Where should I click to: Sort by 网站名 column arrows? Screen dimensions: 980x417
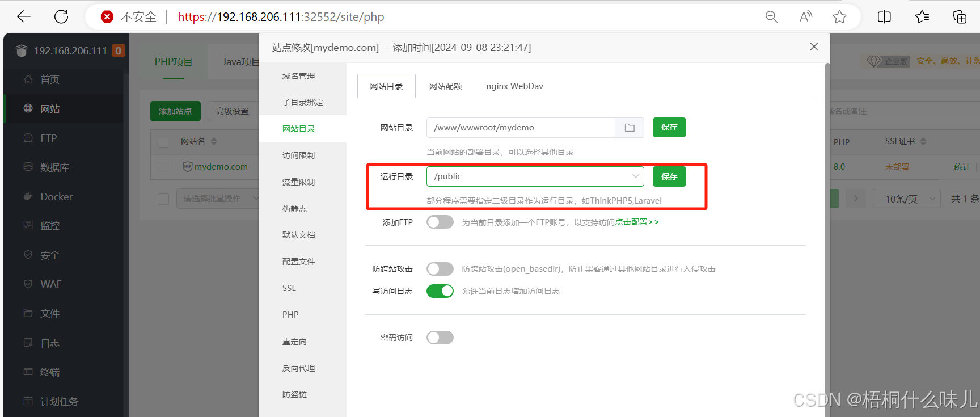tap(214, 141)
